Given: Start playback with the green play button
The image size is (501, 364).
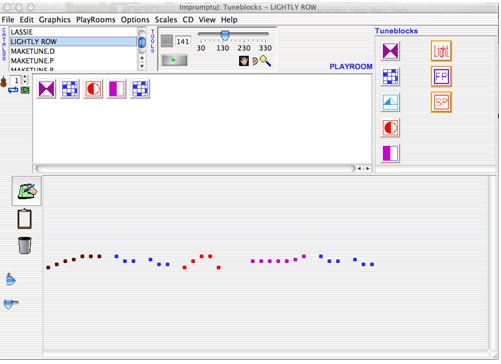Looking at the screenshot, I should pos(174,60).
